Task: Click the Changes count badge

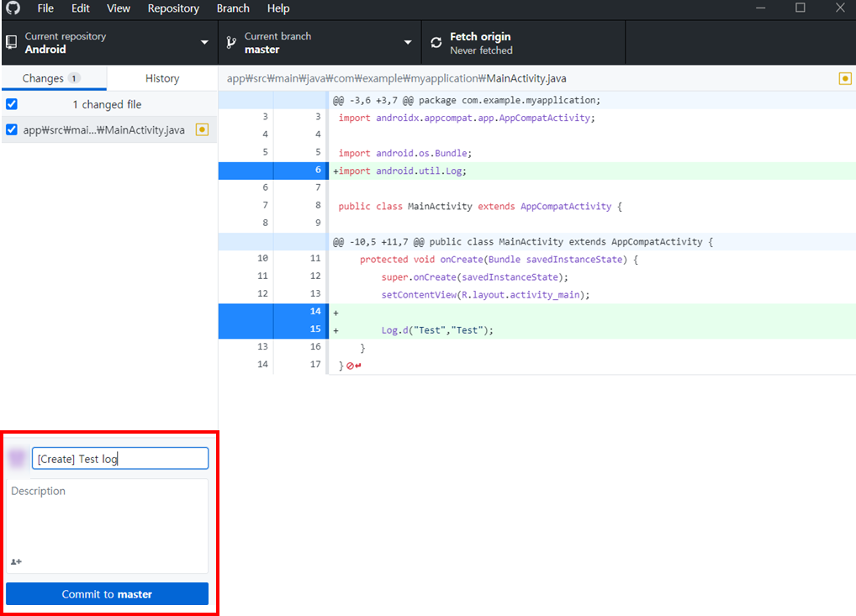Action: coord(74,78)
